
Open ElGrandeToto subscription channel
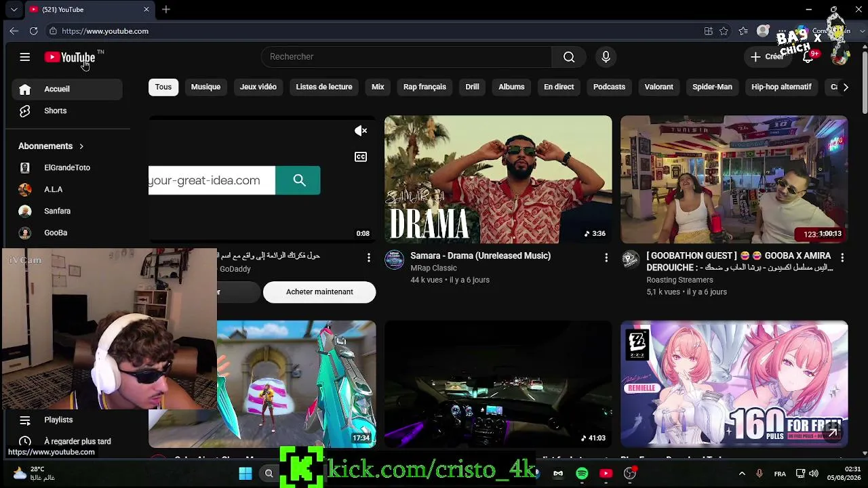[67, 168]
